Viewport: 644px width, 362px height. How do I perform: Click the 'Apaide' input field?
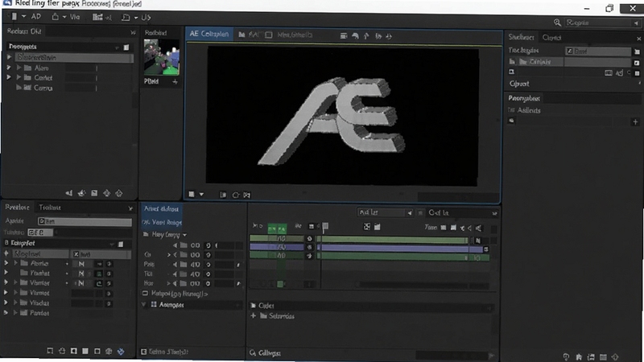click(x=85, y=222)
